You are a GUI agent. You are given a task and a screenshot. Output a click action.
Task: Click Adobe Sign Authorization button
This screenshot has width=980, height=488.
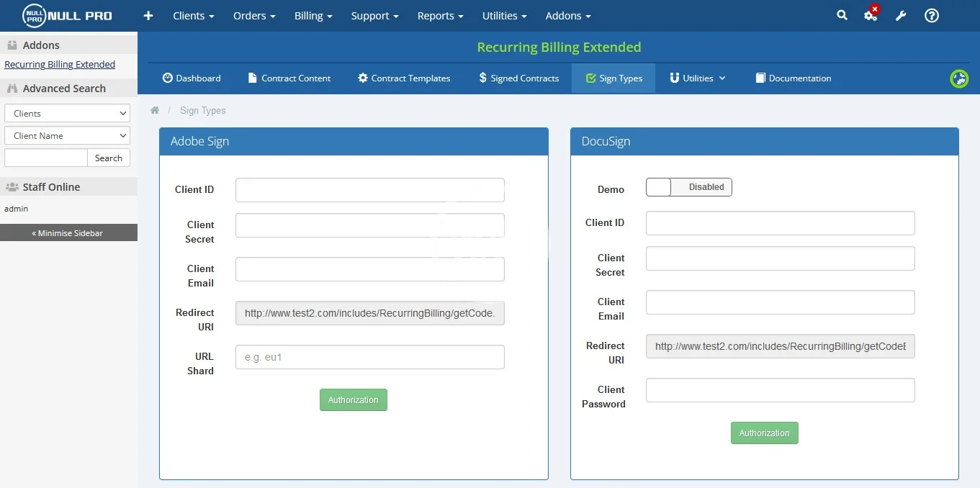pos(353,399)
